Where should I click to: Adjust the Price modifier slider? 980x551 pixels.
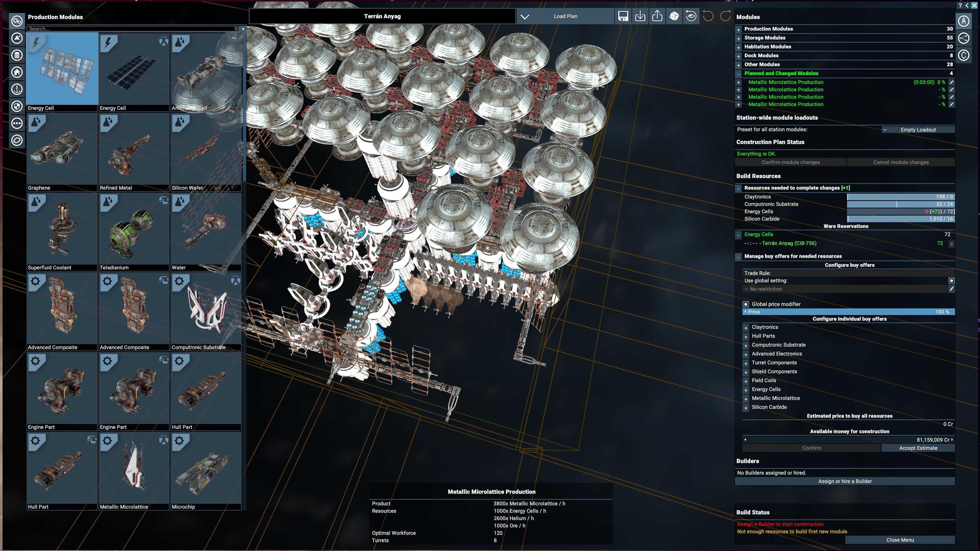tap(848, 312)
